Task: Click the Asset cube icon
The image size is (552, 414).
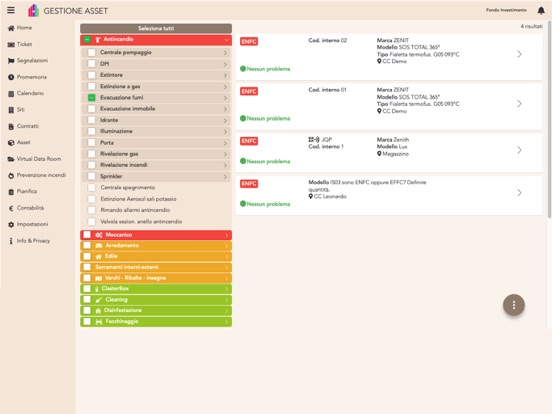Action: [x=11, y=143]
